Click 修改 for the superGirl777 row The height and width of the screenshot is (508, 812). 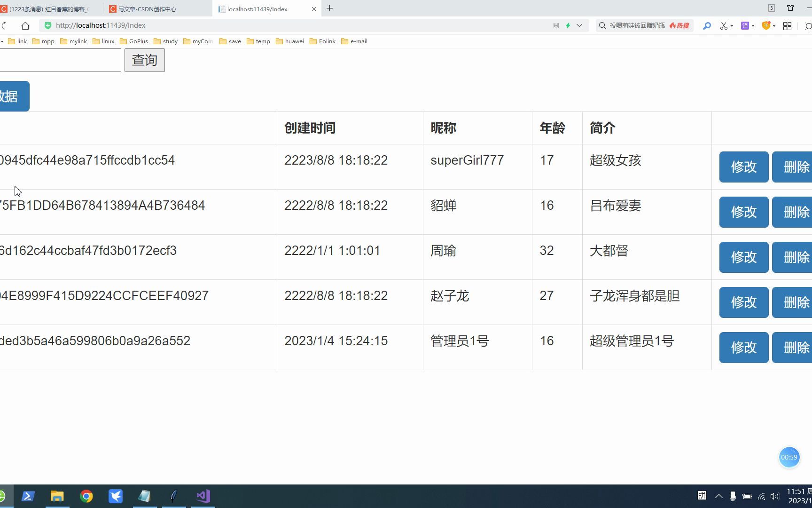(743, 167)
